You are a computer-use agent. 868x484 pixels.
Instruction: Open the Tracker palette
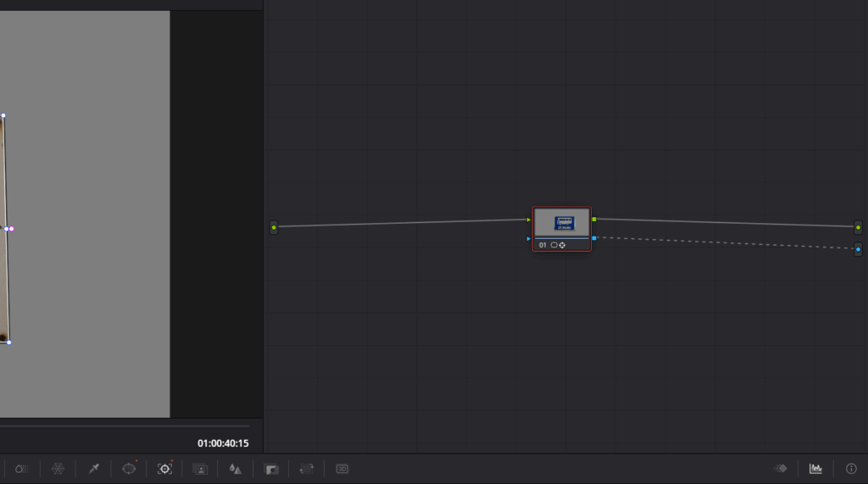pyautogui.click(x=164, y=469)
